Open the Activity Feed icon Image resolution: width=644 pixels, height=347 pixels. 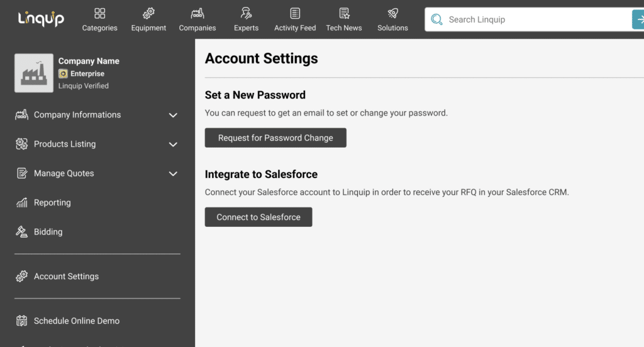click(x=295, y=14)
